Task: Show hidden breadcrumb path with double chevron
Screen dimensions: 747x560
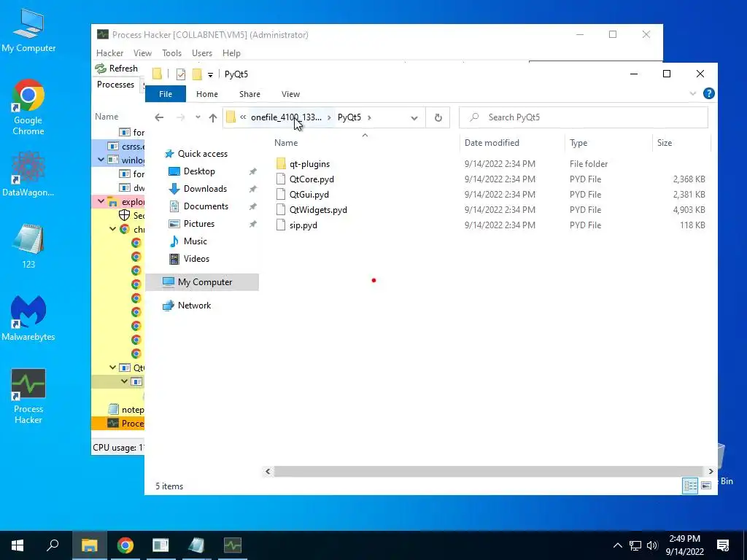Action: (x=242, y=117)
